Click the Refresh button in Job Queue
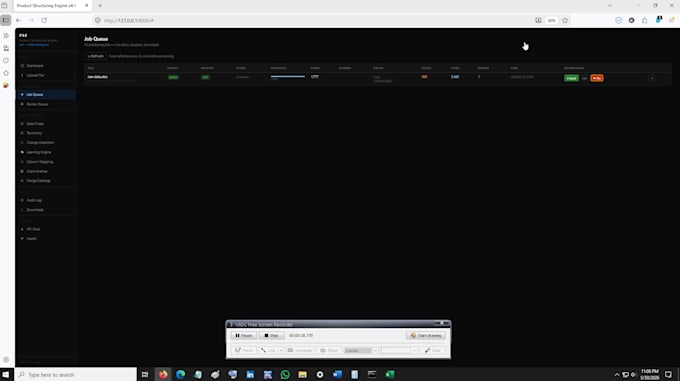The image size is (680, 381). [95, 56]
